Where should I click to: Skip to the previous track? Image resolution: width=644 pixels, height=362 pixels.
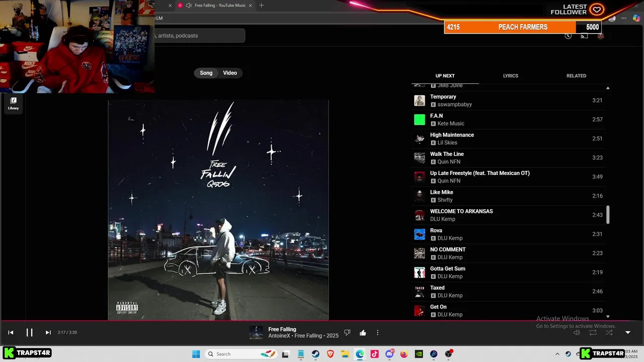click(11, 332)
